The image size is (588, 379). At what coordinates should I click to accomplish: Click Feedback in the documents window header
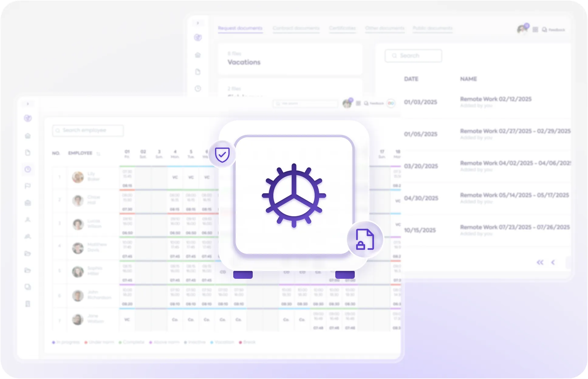coord(553,30)
